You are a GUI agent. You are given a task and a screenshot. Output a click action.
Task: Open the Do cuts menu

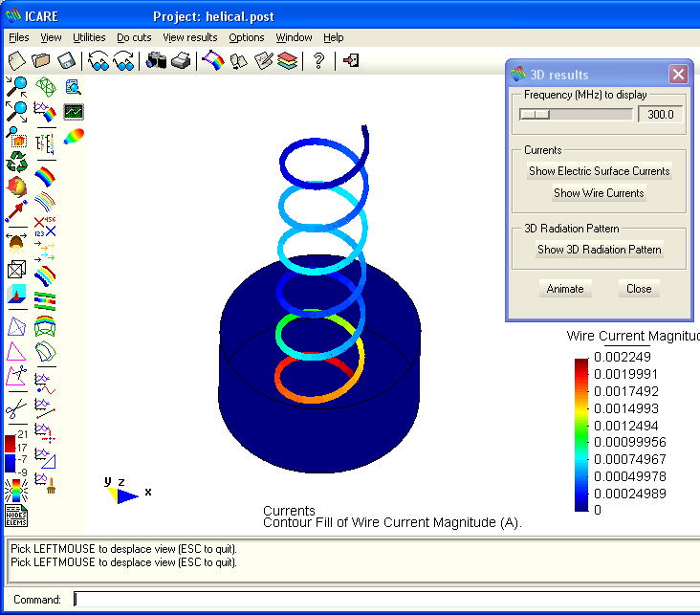click(x=134, y=37)
